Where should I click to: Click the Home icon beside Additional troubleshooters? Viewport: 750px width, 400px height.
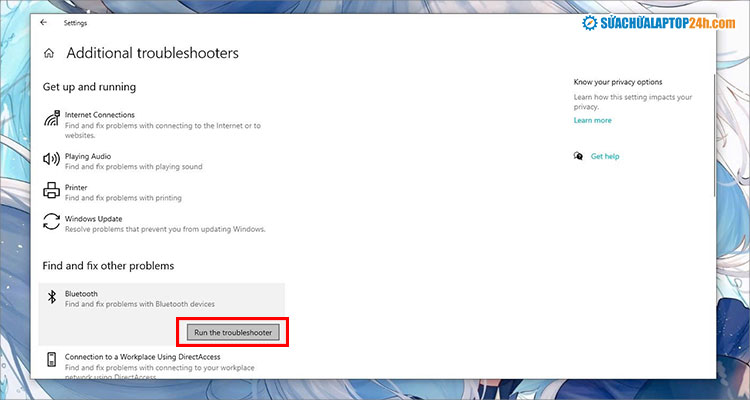[48, 54]
